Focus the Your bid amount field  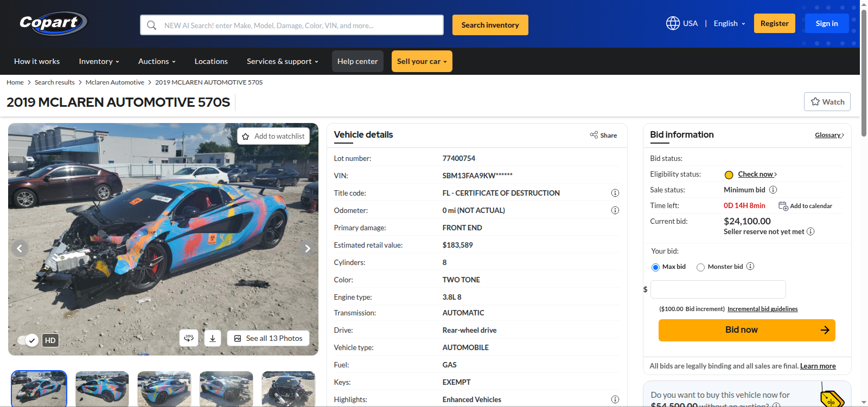[718, 289]
